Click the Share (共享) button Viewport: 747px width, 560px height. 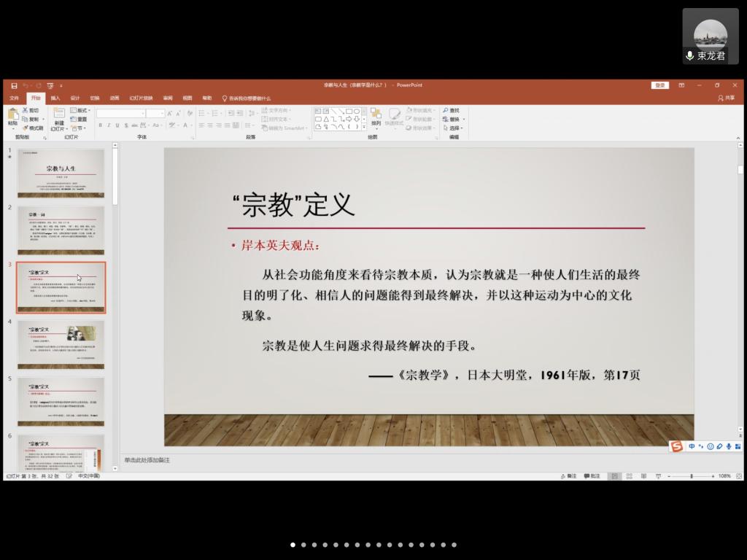727,98
